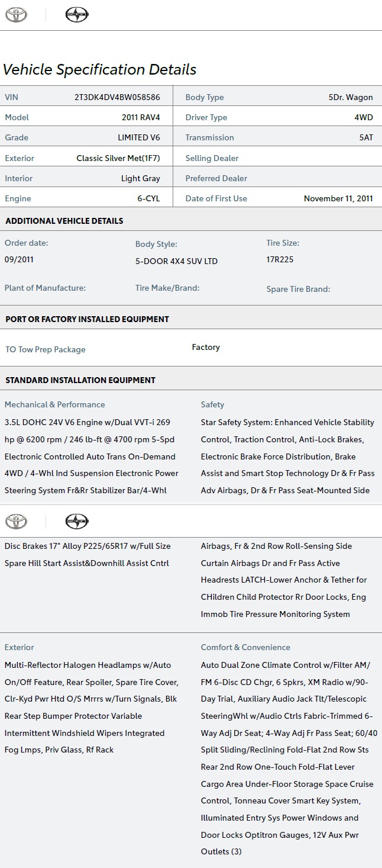Click the Driver Type label
The width and height of the screenshot is (382, 868).
tap(206, 117)
